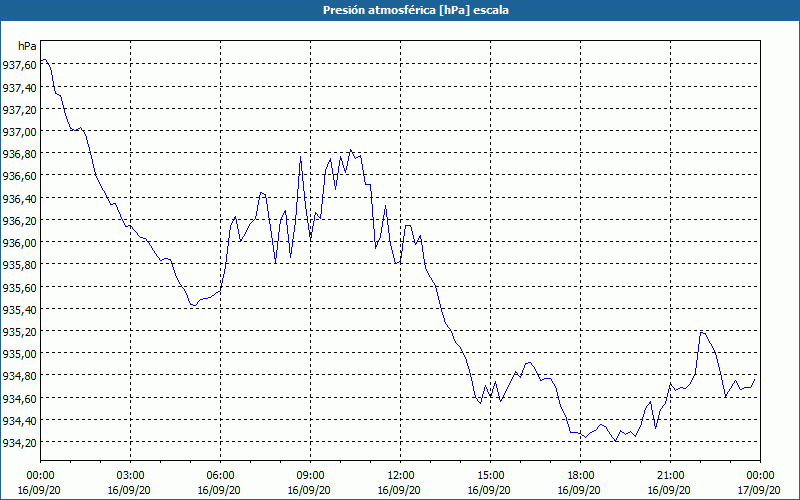
Task: Click the pressure peak near 10:20
Action: click(351, 150)
